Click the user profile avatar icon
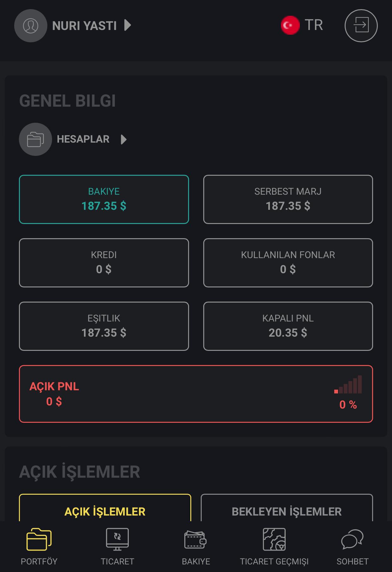Viewport: 392px width, 572px height. 31,26
